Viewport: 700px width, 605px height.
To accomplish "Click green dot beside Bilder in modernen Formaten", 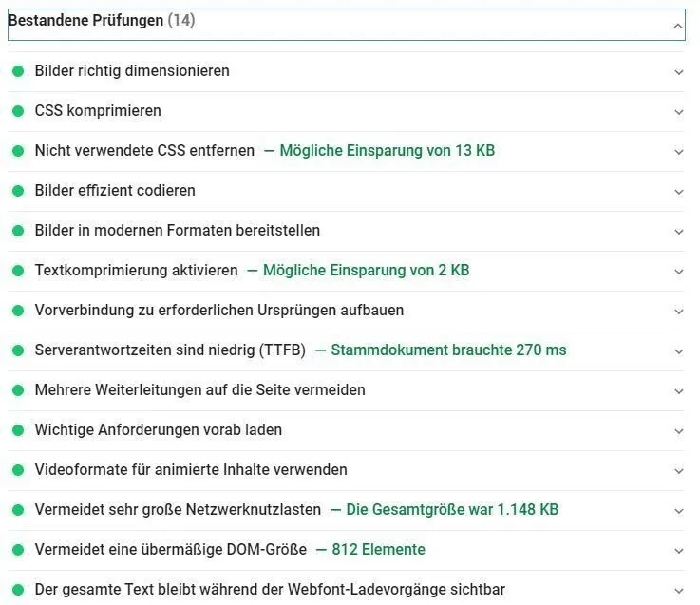I will pos(18,231).
